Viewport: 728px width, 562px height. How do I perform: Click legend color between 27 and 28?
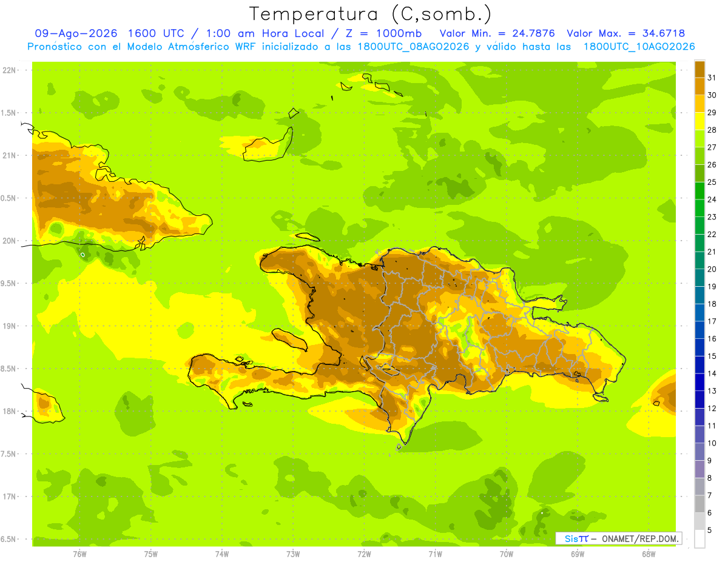tap(699, 138)
